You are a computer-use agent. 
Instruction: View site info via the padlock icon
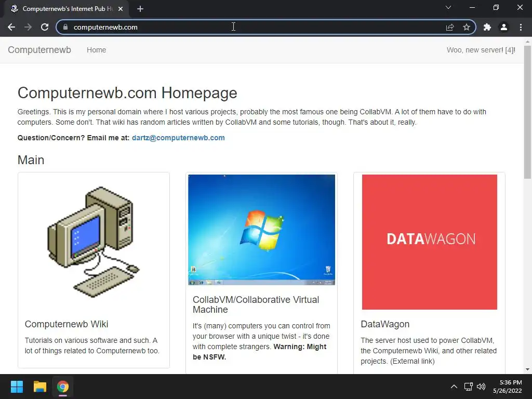pyautogui.click(x=65, y=27)
